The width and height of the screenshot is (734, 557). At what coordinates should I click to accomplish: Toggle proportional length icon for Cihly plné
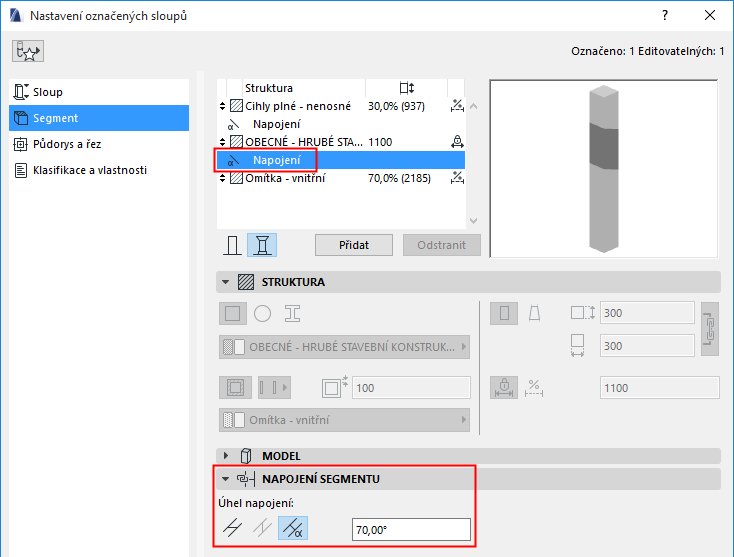tap(457, 106)
